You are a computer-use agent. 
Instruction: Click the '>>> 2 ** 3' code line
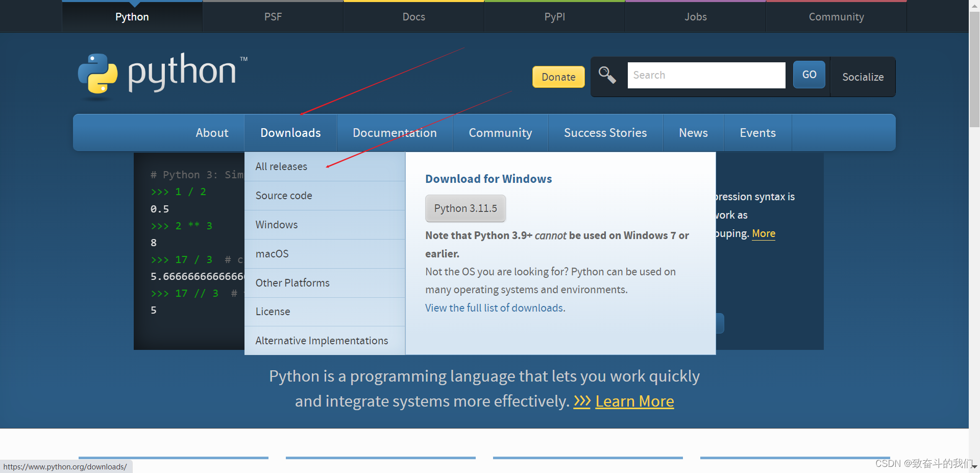point(181,226)
